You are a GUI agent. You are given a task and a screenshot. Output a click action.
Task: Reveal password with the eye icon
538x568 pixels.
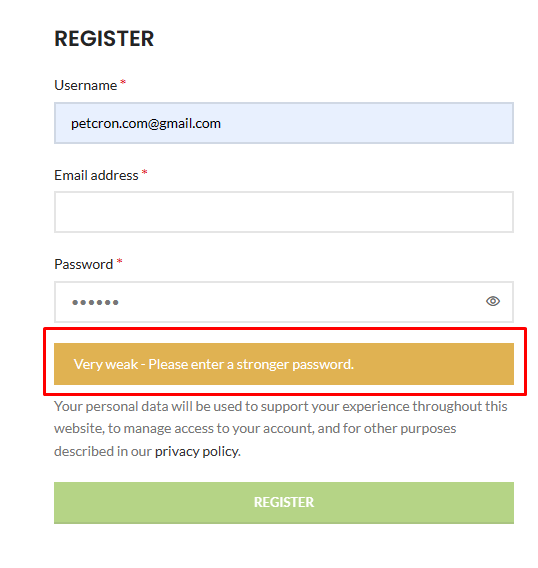492,301
